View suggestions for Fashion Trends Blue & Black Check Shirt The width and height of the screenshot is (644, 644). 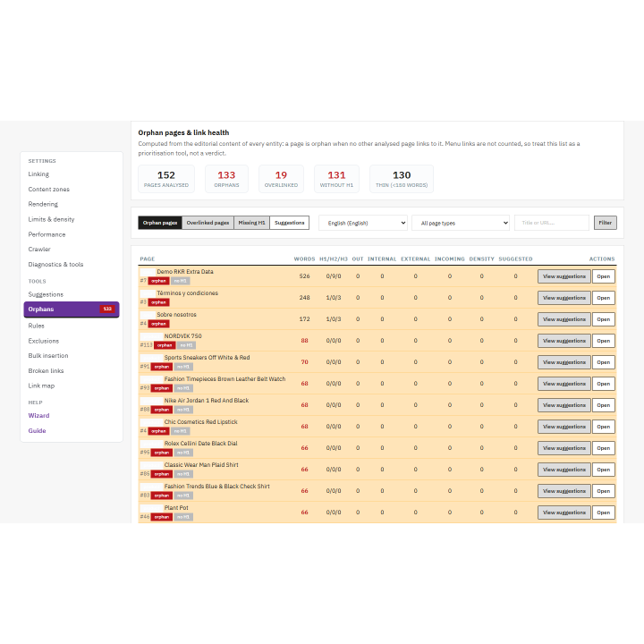pos(563,491)
